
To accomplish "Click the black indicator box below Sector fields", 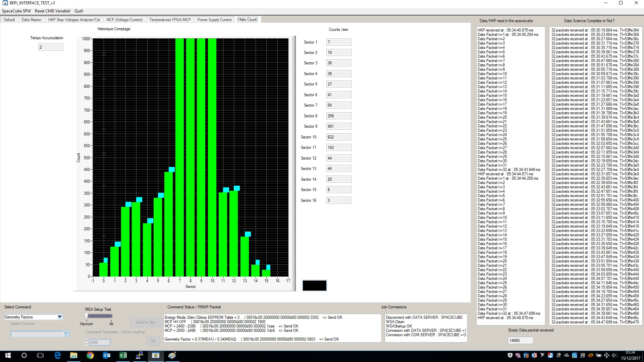I will [x=314, y=286].
